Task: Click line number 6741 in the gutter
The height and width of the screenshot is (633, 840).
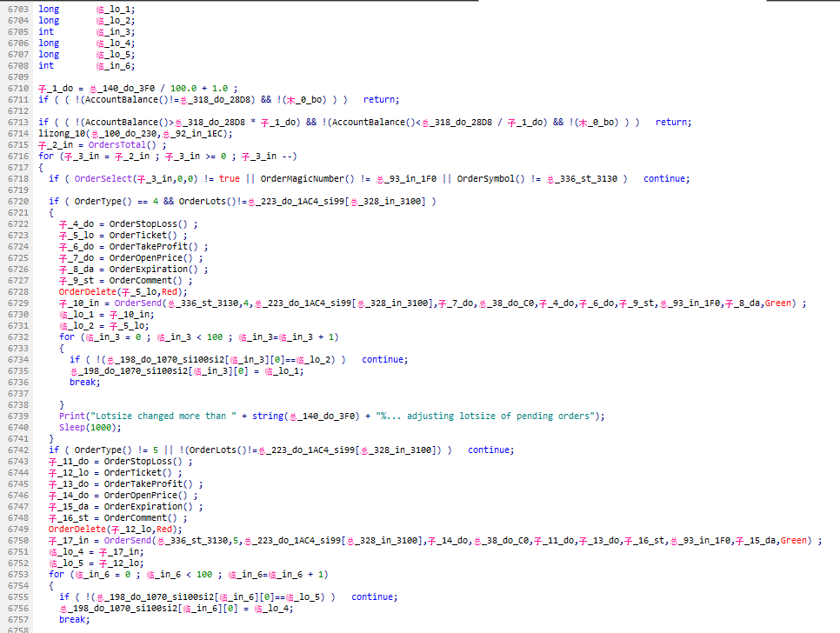Action: pos(18,438)
